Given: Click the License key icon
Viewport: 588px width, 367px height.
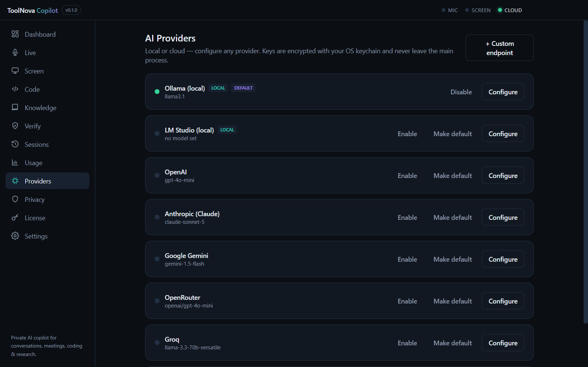Looking at the screenshot, I should [x=15, y=218].
